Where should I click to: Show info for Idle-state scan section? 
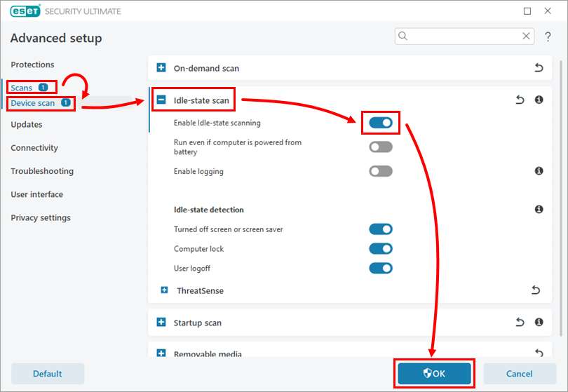[x=539, y=100]
